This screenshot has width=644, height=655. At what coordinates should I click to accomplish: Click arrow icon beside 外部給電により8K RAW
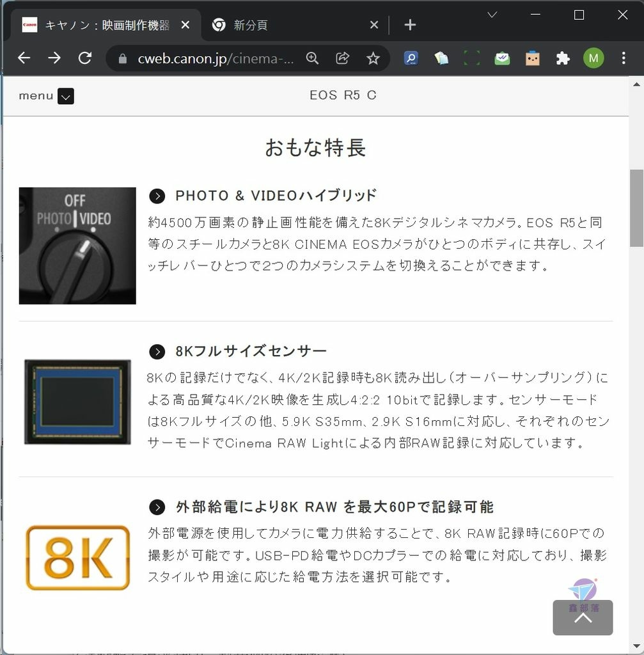pos(157,507)
